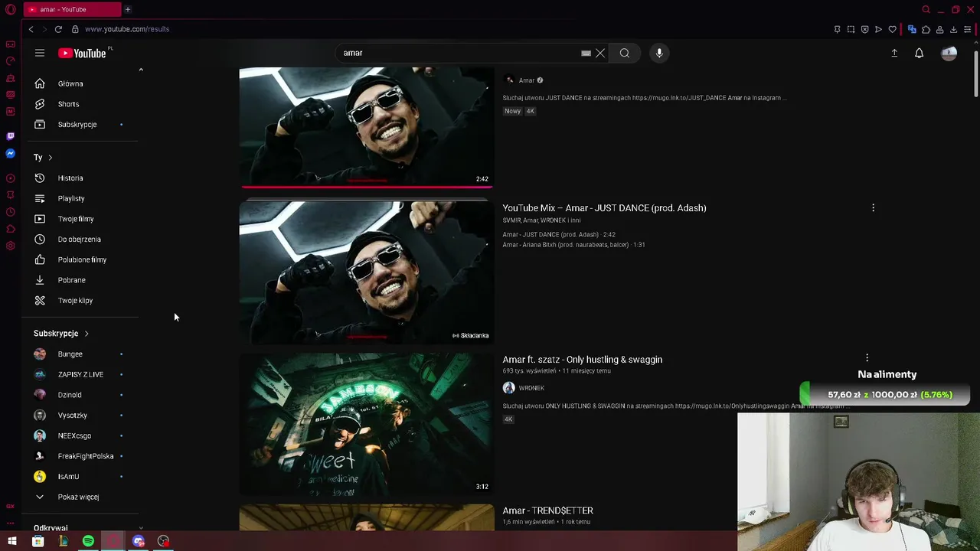The height and width of the screenshot is (551, 980).
Task: Play Only hustling & swaggin thumbnail
Action: tap(367, 424)
